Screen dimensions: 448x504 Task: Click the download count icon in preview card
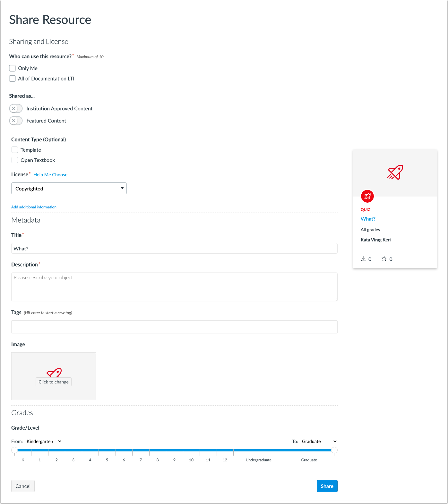click(x=363, y=258)
